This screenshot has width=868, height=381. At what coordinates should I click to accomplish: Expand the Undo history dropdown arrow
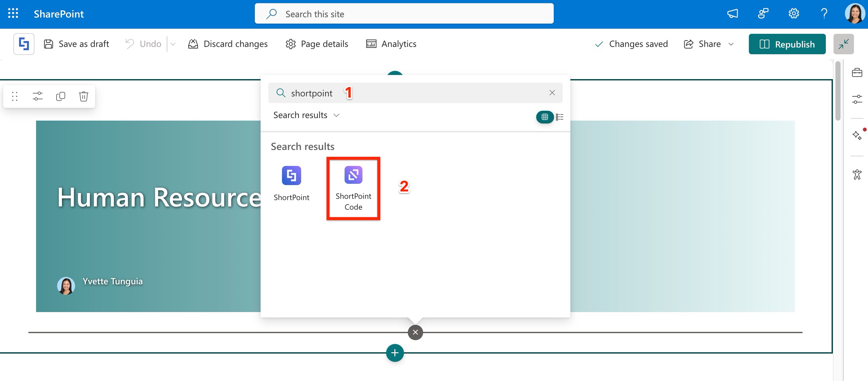click(173, 44)
